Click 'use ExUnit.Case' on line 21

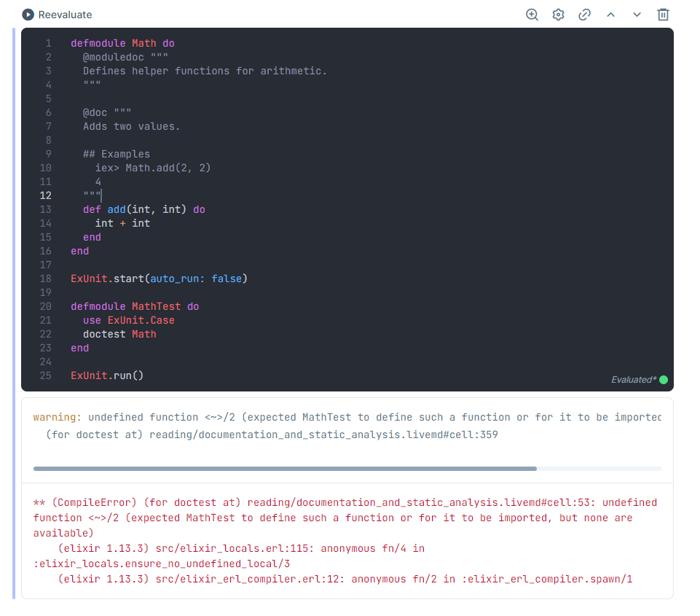pyautogui.click(x=129, y=320)
